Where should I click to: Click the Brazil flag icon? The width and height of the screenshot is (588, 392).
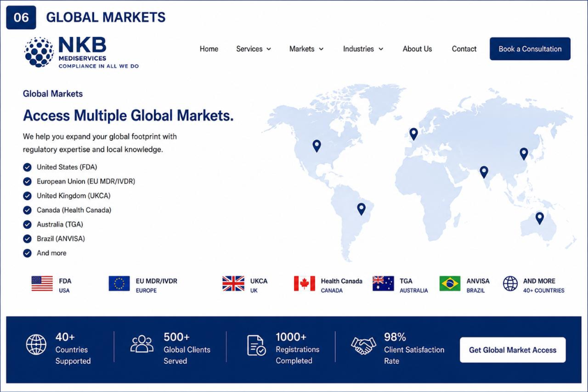click(x=450, y=283)
